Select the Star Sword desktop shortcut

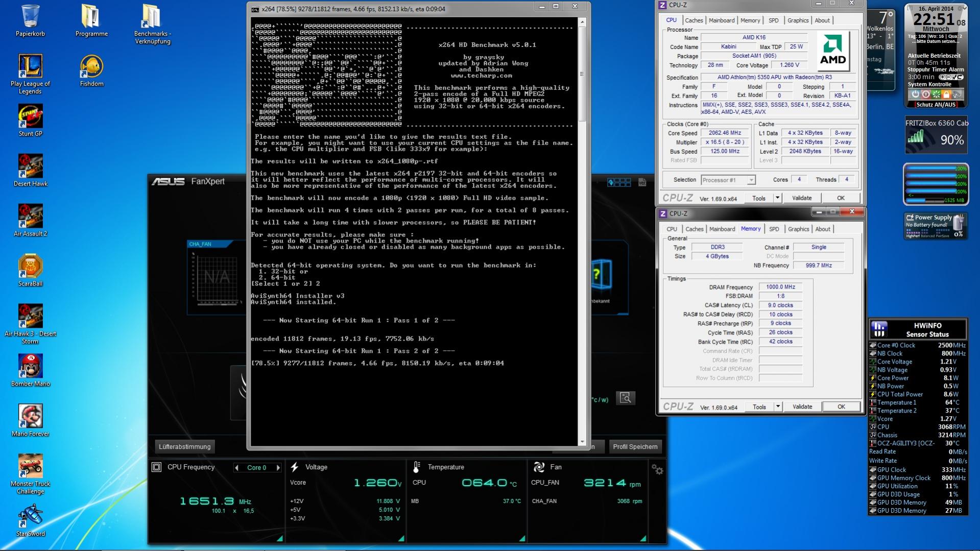pos(31,520)
